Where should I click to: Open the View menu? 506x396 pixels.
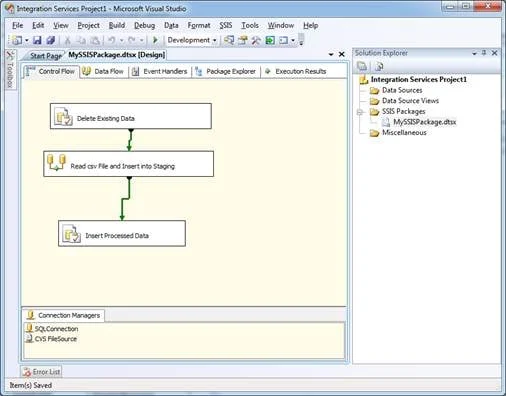61,25
